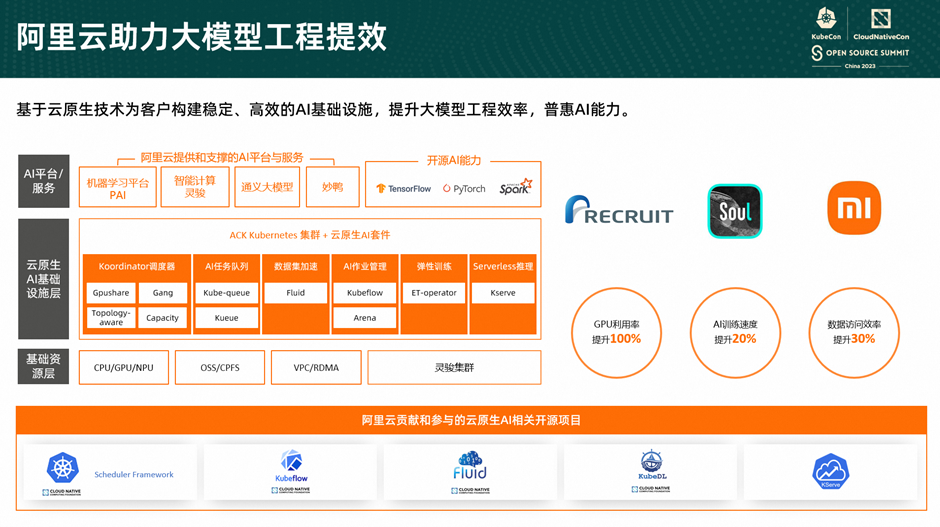Click the 数据集加速 header
Viewport: 940px width, 527px height.
(x=296, y=266)
